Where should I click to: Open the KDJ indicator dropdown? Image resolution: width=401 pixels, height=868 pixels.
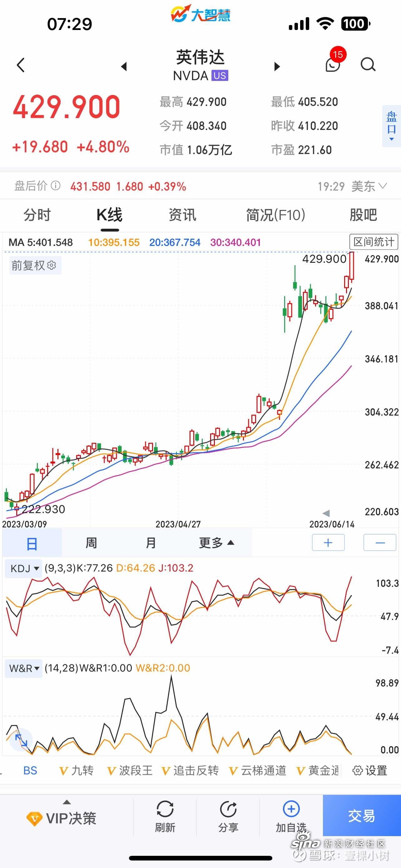[x=23, y=568]
